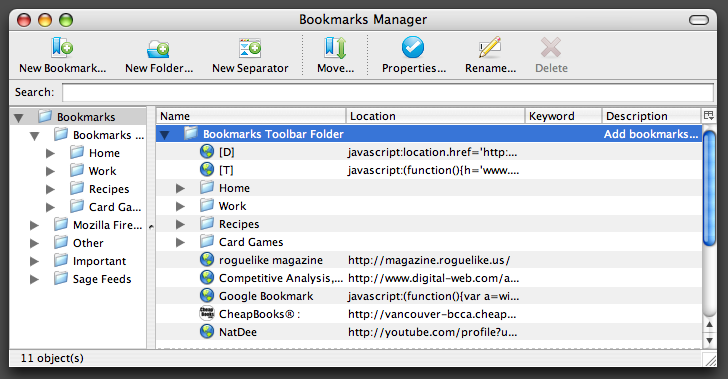Click the CheapBooks favicon
Screen dimensions: 728x379
click(x=207, y=314)
